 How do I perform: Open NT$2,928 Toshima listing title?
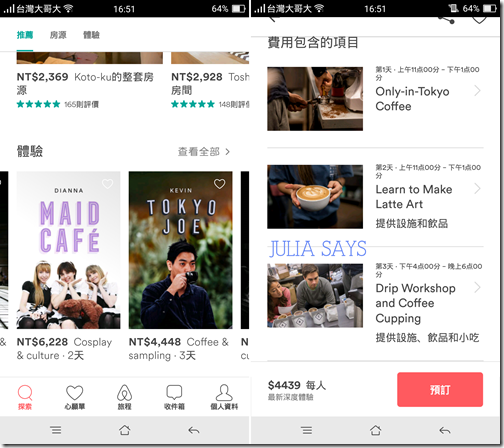210,83
